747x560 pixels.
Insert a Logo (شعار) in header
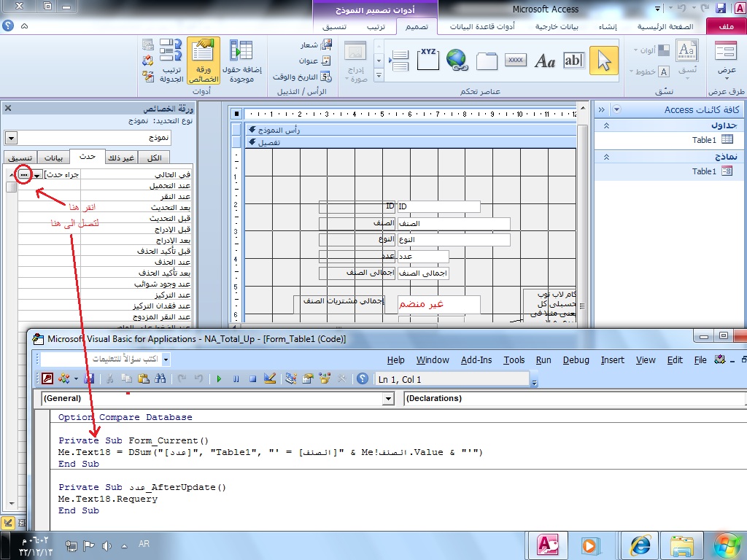coord(316,45)
